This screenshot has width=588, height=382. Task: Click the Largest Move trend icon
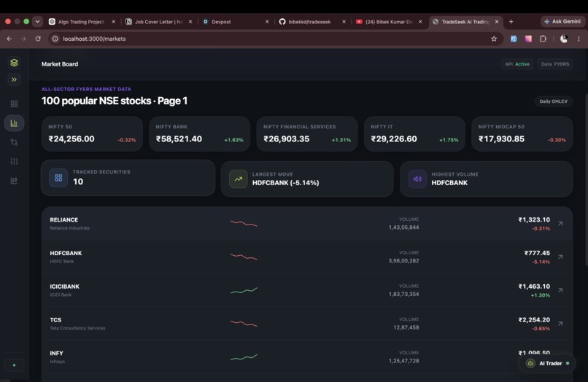238,179
